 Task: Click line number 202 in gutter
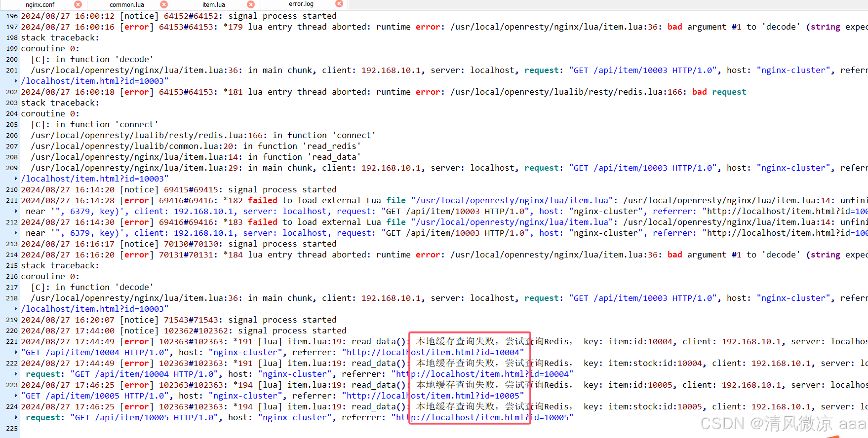point(12,92)
